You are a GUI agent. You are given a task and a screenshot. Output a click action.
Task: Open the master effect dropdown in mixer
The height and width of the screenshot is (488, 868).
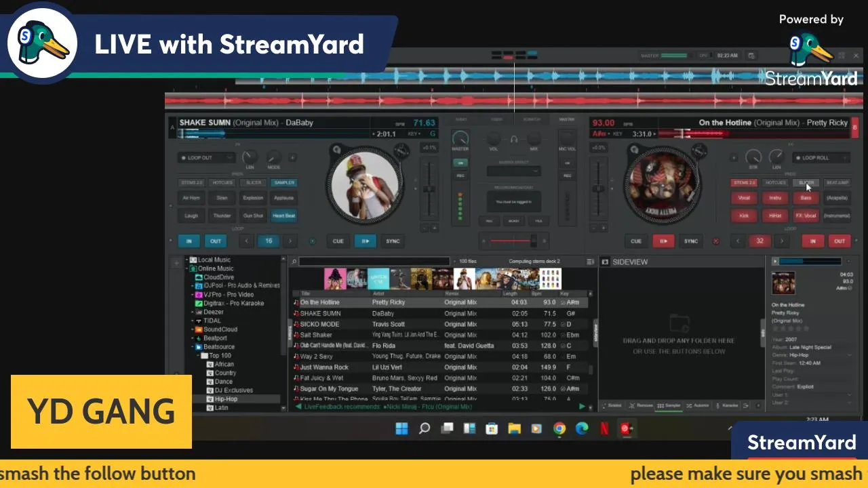click(513, 171)
